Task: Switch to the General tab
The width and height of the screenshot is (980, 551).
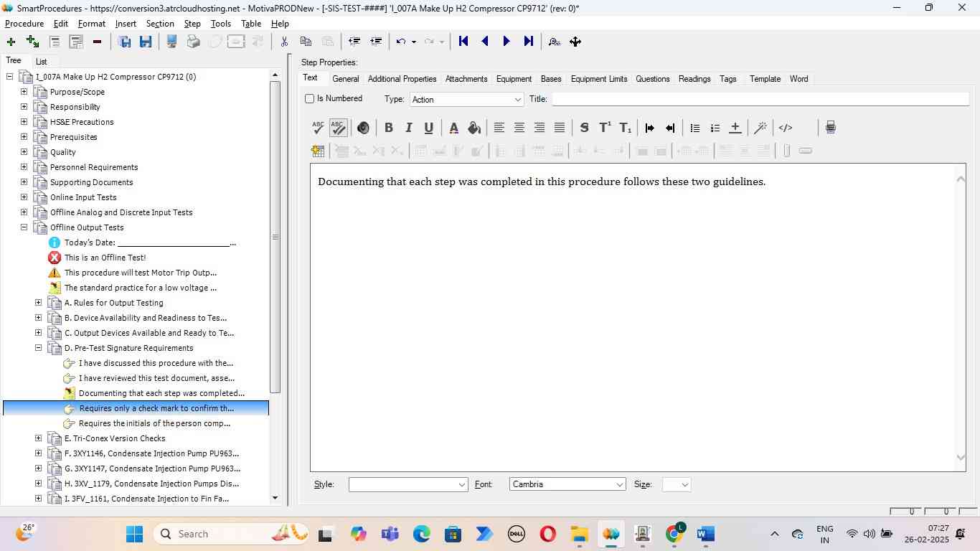Action: coord(345,79)
